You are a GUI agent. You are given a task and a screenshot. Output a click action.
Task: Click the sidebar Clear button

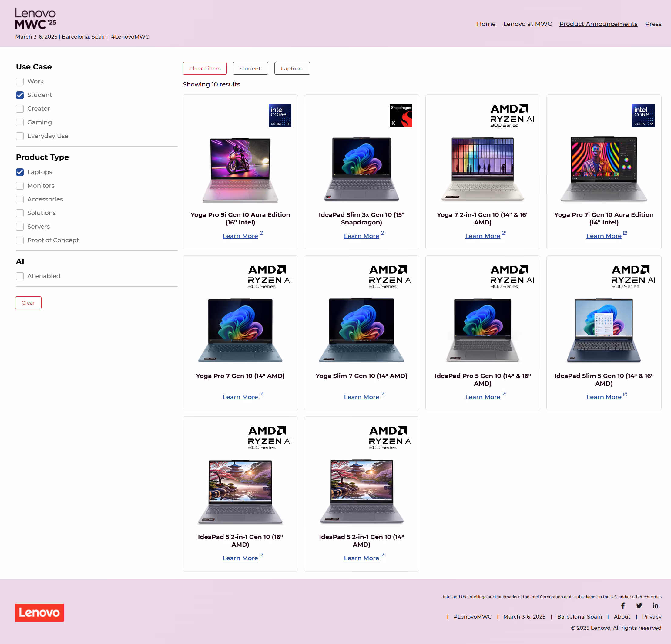coord(28,303)
